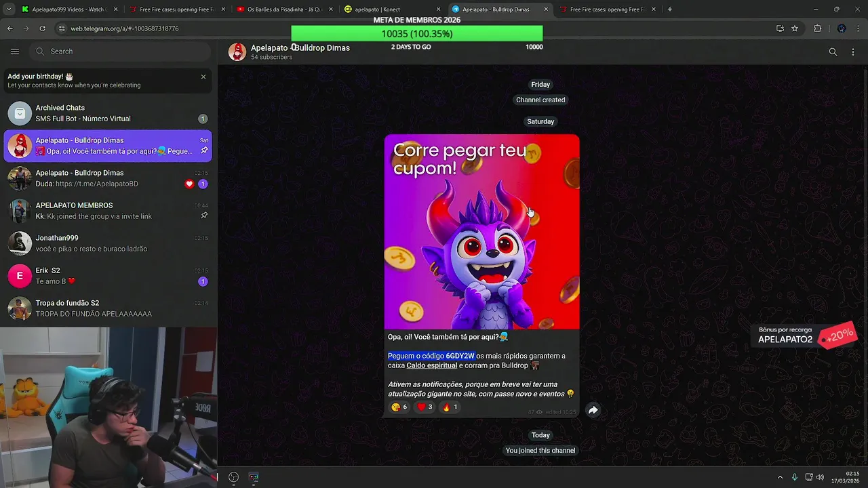Open the Corre pegar teu cupom image

coord(482,232)
